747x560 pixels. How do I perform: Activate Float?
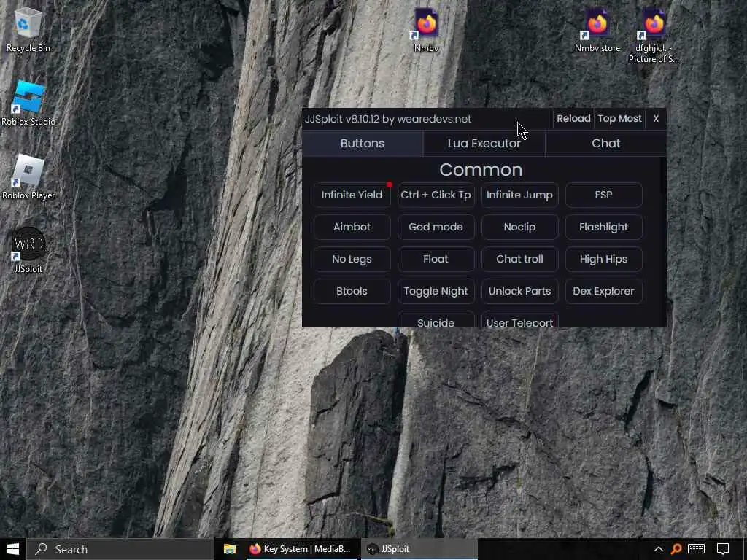[x=436, y=259]
